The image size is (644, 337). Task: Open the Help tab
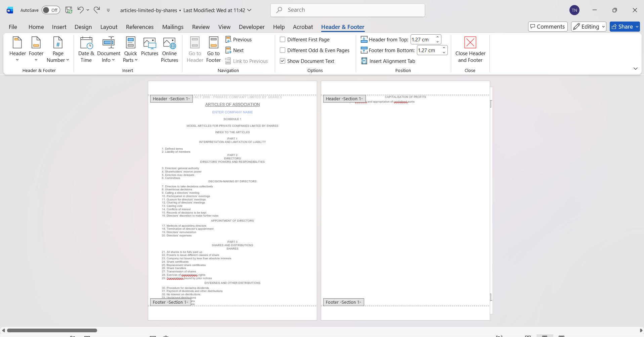pyautogui.click(x=279, y=27)
